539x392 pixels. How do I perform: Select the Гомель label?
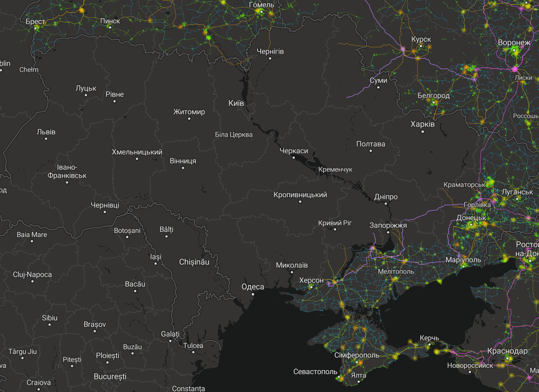click(262, 5)
